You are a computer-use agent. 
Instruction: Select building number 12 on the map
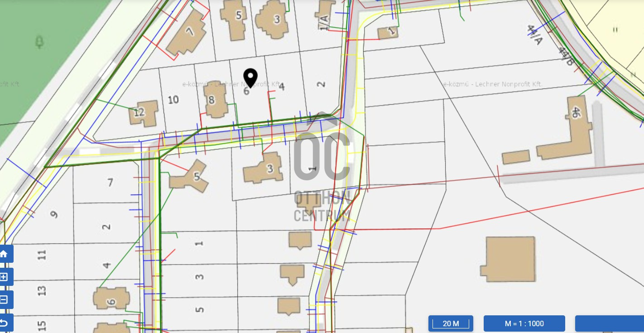(143, 113)
